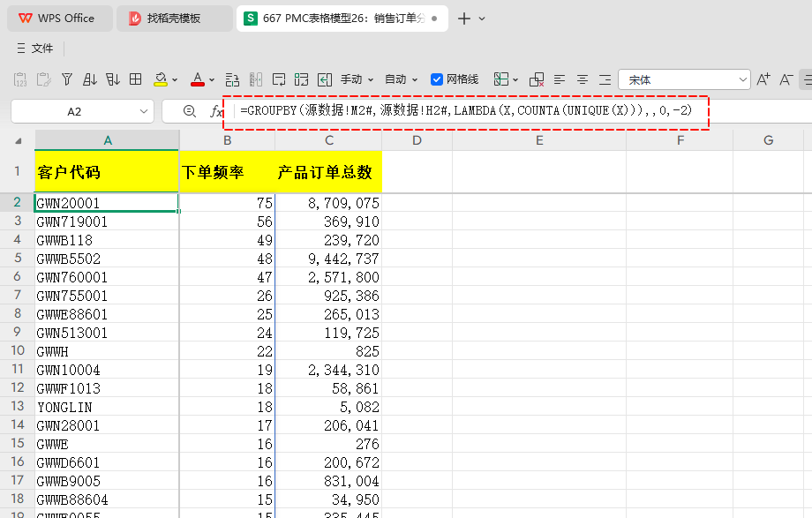Screen dimensions: 812x518
Task: Click the filter funnel icon
Action: [x=67, y=79]
